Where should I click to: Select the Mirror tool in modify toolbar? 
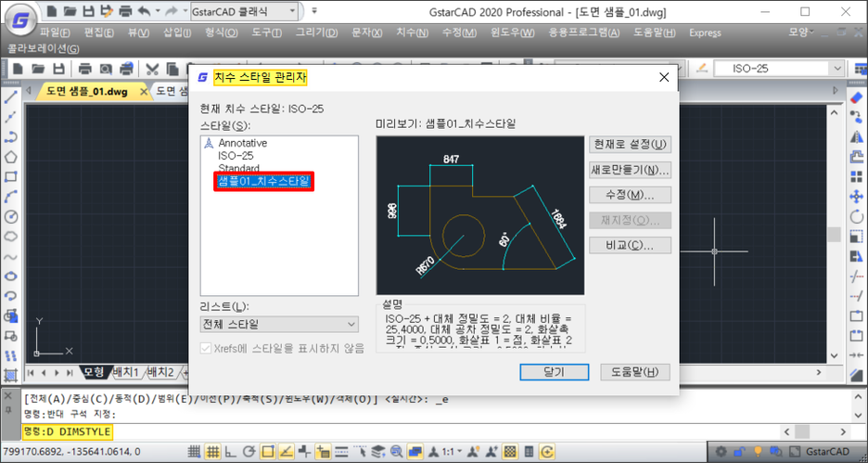pos(856,137)
